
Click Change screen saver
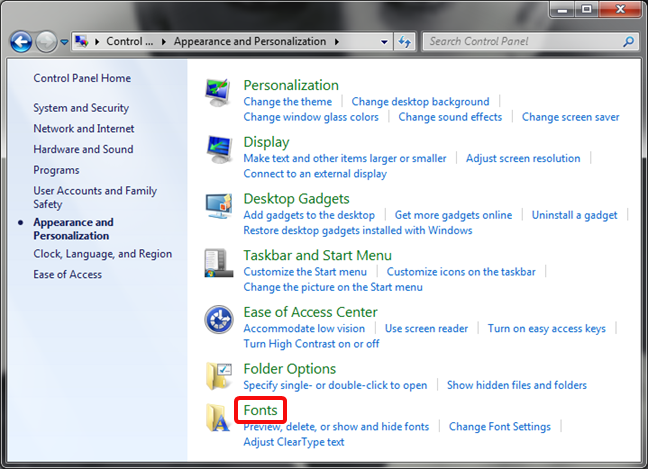(x=570, y=117)
